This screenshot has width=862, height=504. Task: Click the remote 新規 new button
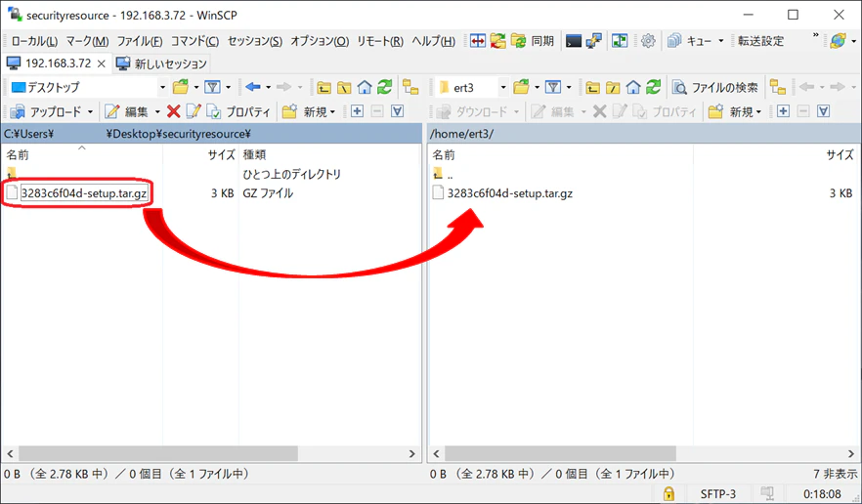click(735, 112)
